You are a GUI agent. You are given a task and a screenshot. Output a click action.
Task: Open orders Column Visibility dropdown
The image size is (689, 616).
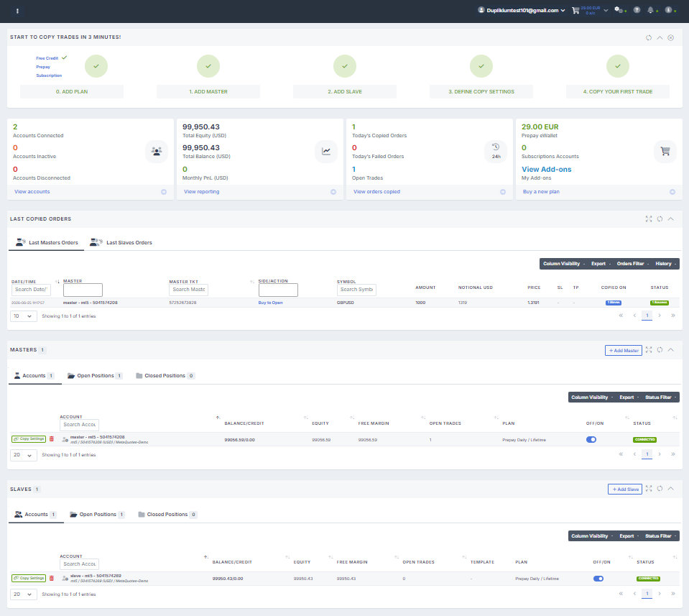(x=564, y=264)
